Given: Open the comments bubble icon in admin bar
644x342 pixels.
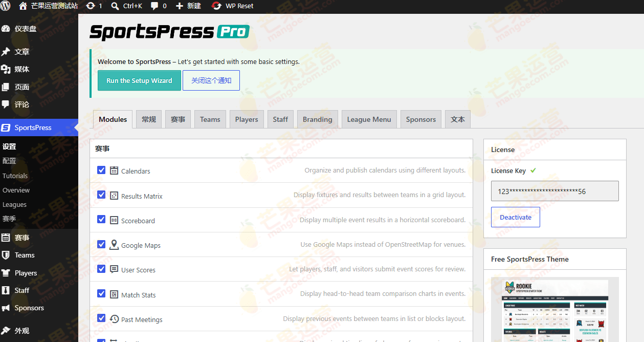Looking at the screenshot, I should click(x=154, y=6).
